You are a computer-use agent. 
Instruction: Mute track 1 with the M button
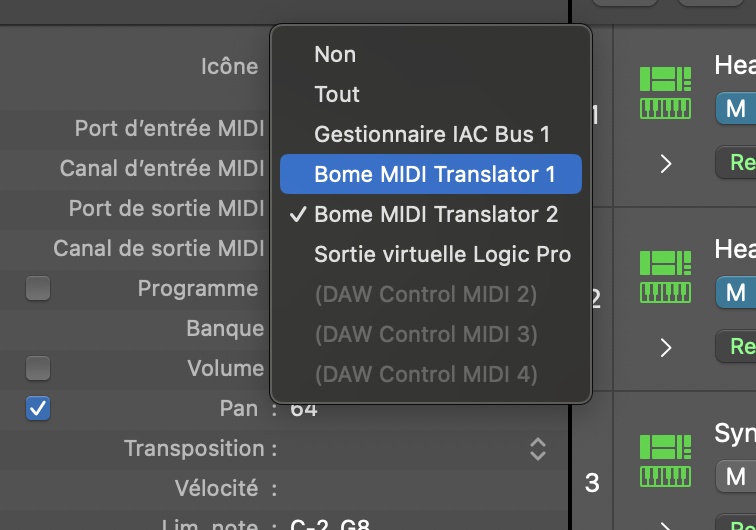(x=735, y=109)
